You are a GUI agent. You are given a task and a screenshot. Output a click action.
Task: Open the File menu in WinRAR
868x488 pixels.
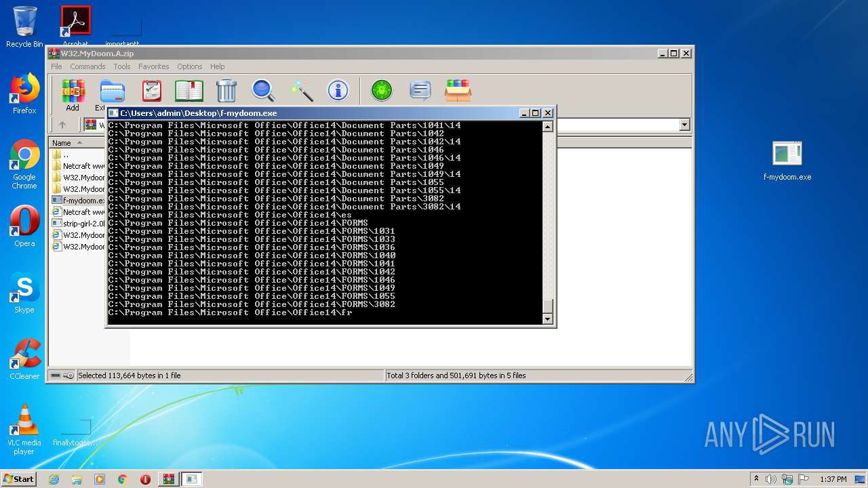click(x=56, y=66)
